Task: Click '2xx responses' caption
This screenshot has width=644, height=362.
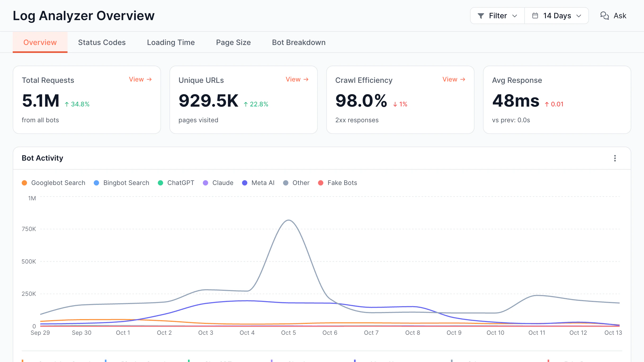Action: 357,120
